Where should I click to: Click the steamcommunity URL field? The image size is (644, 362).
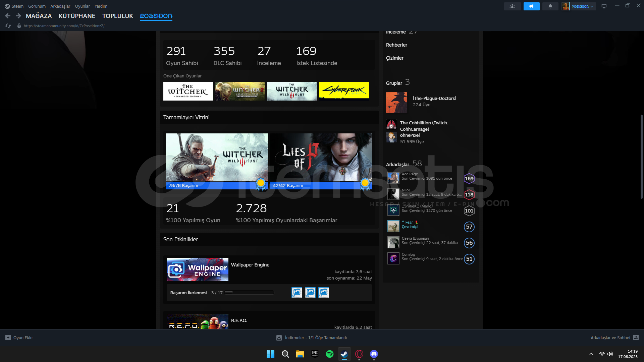[64, 26]
